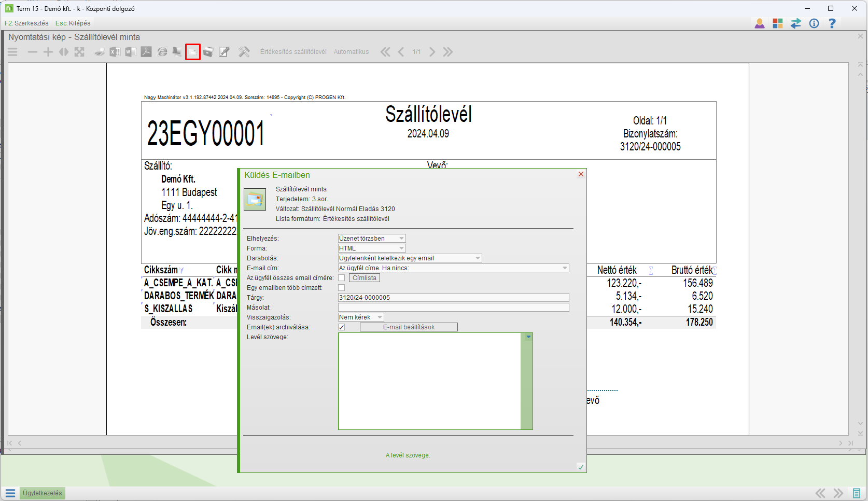
Task: Click the blue question mark help icon
Action: 832,23
